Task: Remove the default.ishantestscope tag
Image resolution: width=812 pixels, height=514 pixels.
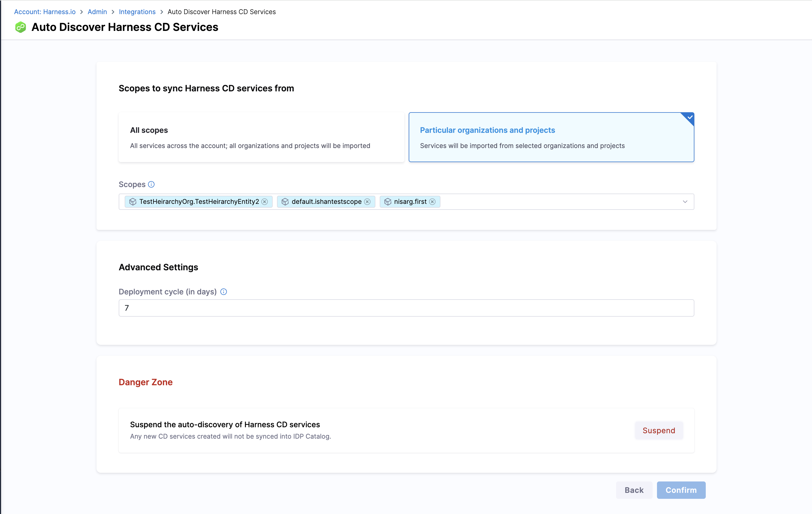Action: click(x=367, y=202)
